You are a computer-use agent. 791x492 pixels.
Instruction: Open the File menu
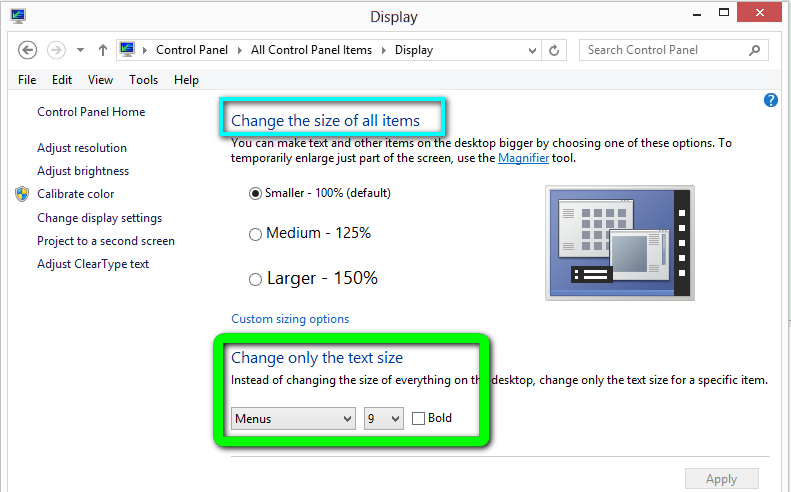[x=27, y=80]
